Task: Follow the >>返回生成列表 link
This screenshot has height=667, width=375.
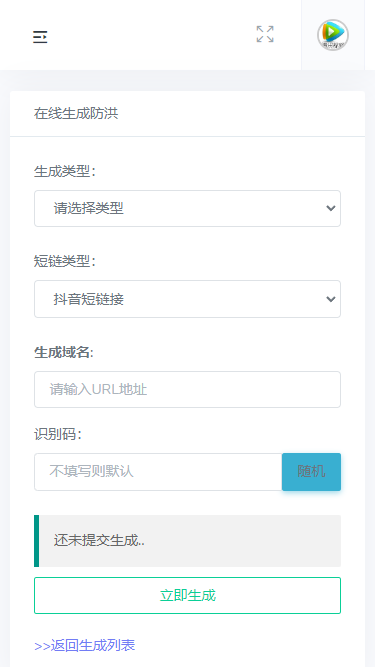Action: click(x=85, y=645)
